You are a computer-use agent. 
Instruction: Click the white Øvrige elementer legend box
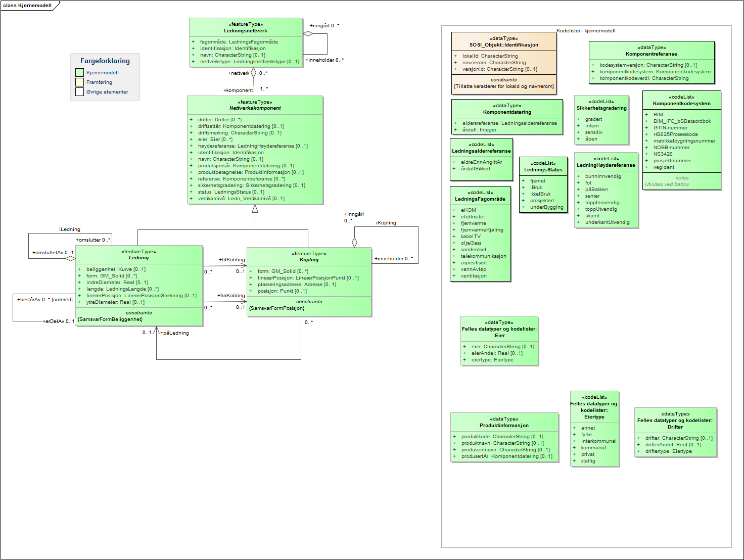(x=79, y=92)
